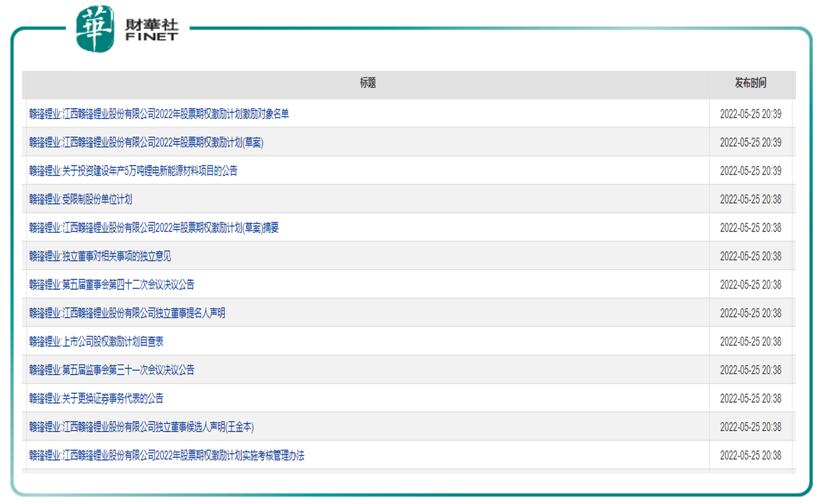Open 上市公司股权激励计划自查表 link
Image resolution: width=818 pixels, height=504 pixels.
pos(96,342)
